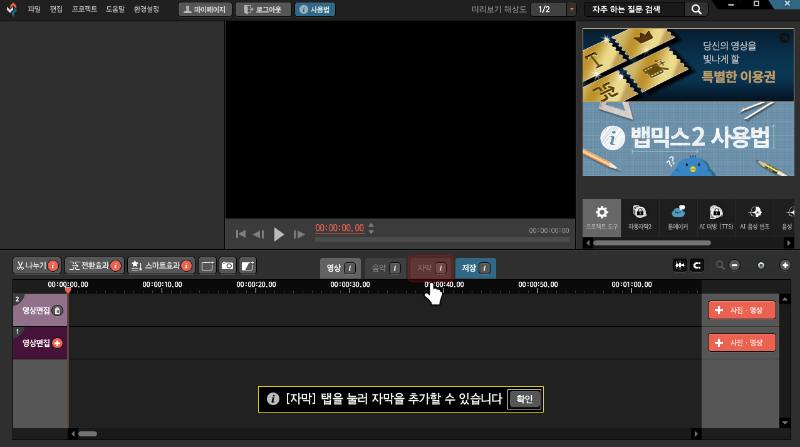Viewport: 800px width, 447px height.
Task: Open the blue cloud speech-bubble tool
Action: coord(678,218)
